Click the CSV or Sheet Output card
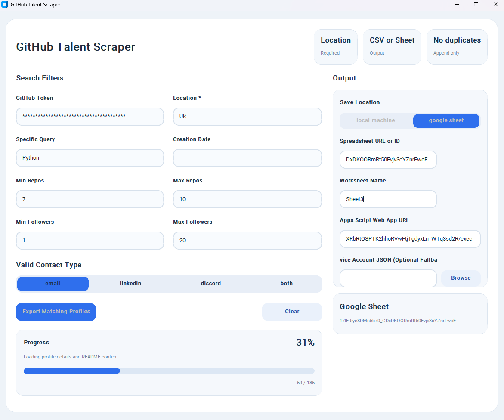This screenshot has width=504, height=420. [392, 47]
